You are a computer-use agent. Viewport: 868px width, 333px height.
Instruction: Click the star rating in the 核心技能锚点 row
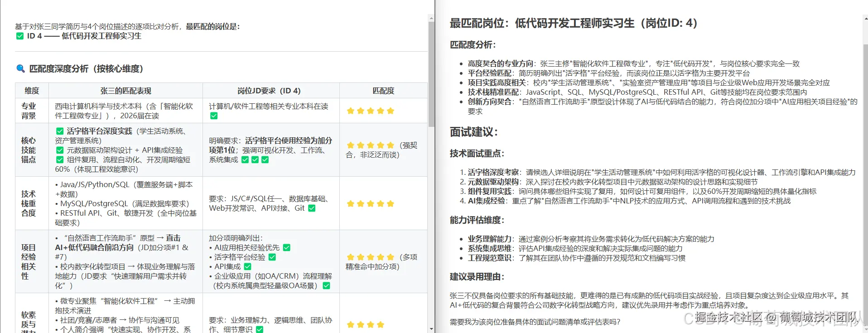coord(371,145)
